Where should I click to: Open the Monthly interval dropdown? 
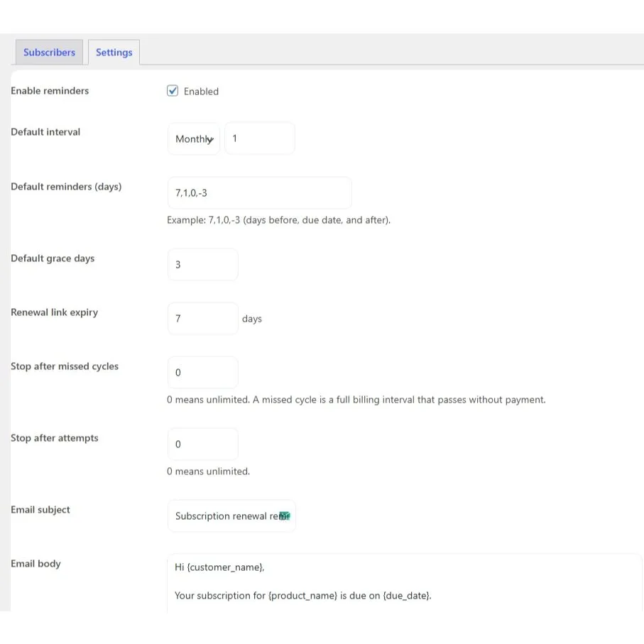(x=194, y=139)
